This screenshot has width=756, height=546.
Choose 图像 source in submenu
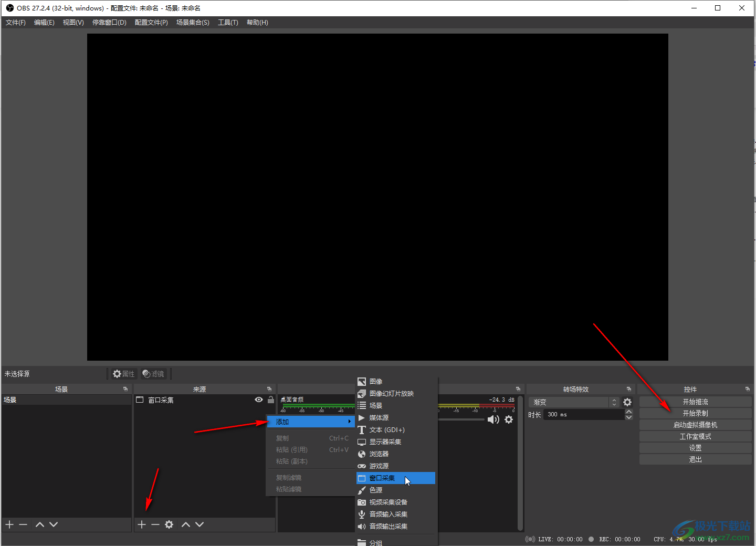point(396,382)
